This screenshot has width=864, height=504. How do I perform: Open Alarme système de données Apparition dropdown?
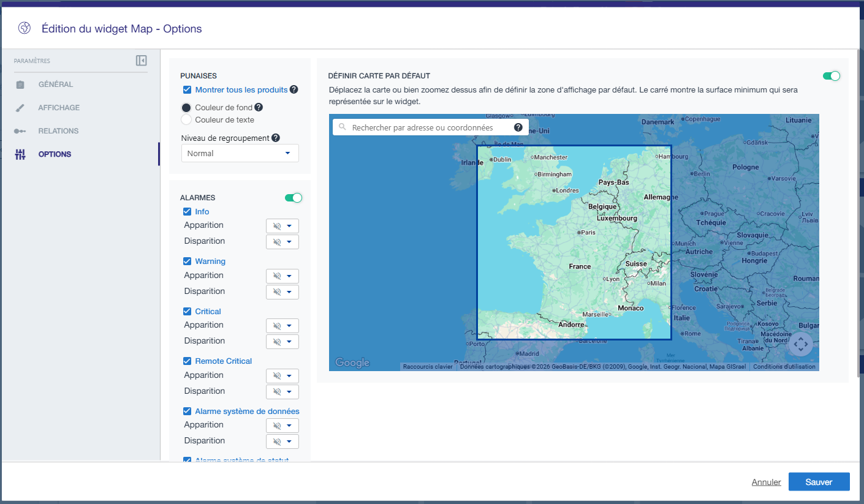pyautogui.click(x=282, y=426)
